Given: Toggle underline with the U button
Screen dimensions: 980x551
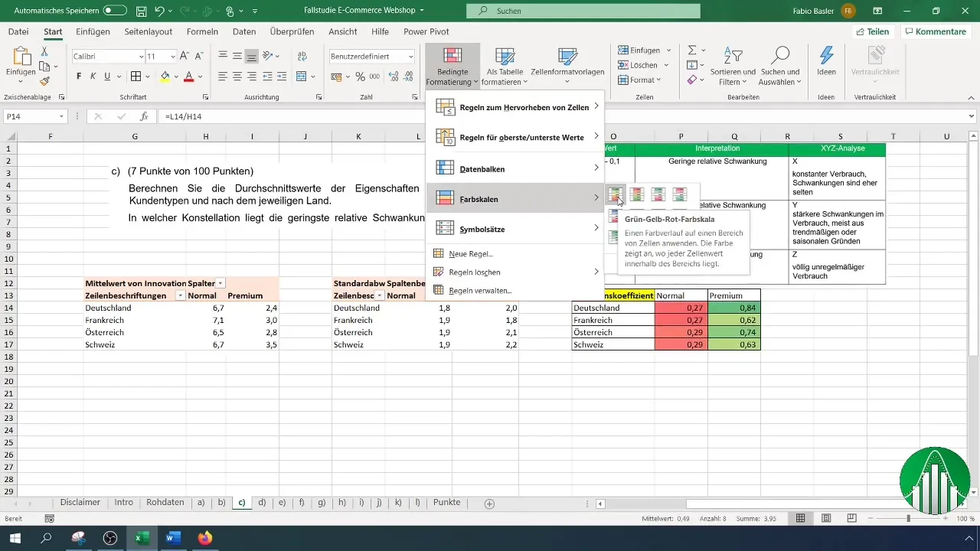Looking at the screenshot, I should [x=107, y=76].
